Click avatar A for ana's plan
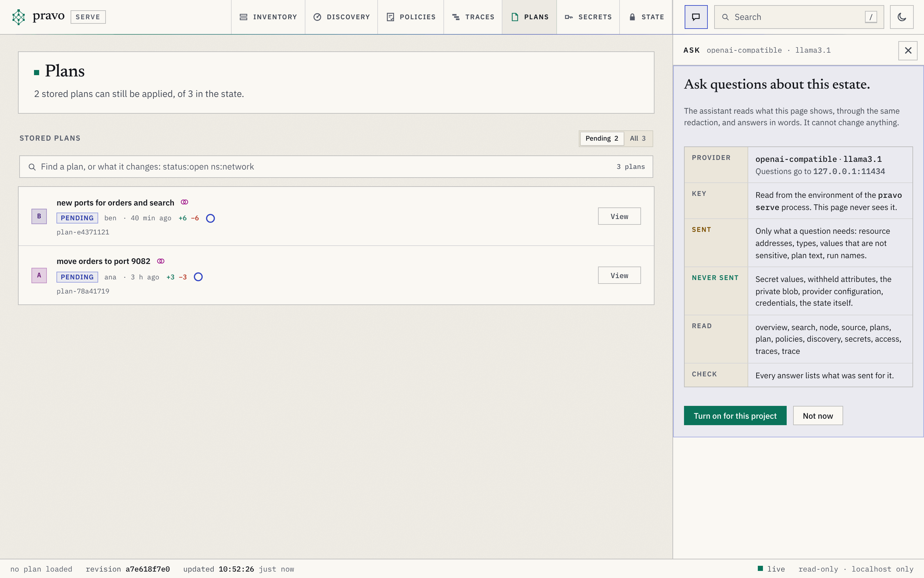Viewport: 924px width, 578px height. click(39, 275)
